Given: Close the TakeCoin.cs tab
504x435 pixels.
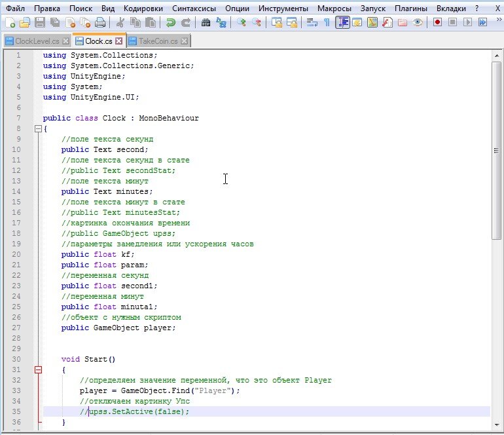Looking at the screenshot, I should 184,41.
